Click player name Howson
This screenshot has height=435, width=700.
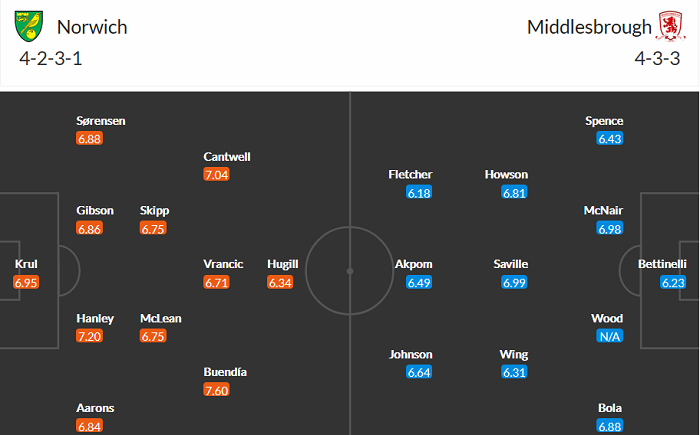coord(506,174)
